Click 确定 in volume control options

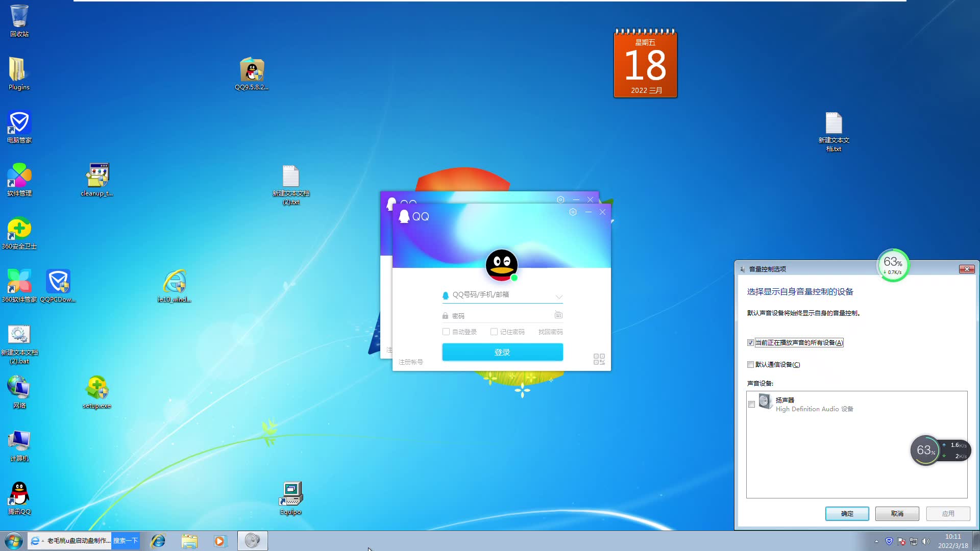click(x=847, y=514)
